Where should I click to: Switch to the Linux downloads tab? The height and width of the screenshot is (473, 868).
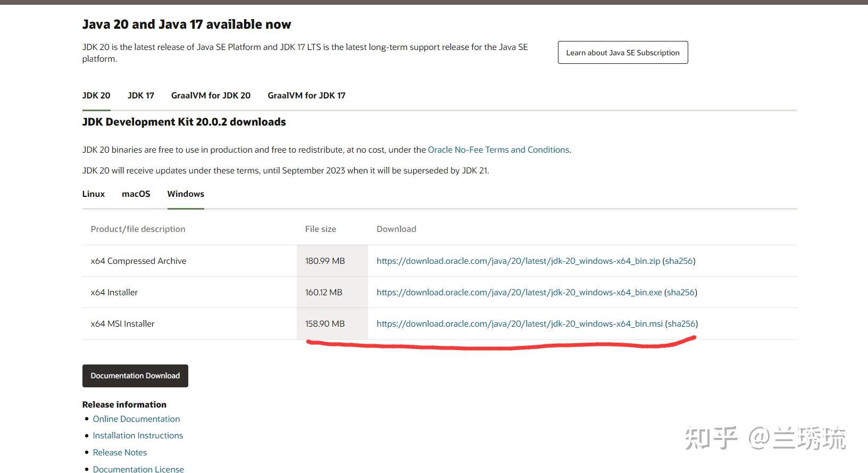(x=94, y=194)
